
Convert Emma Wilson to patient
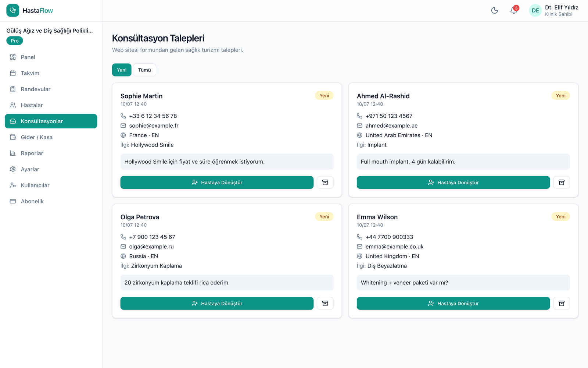coord(453,304)
